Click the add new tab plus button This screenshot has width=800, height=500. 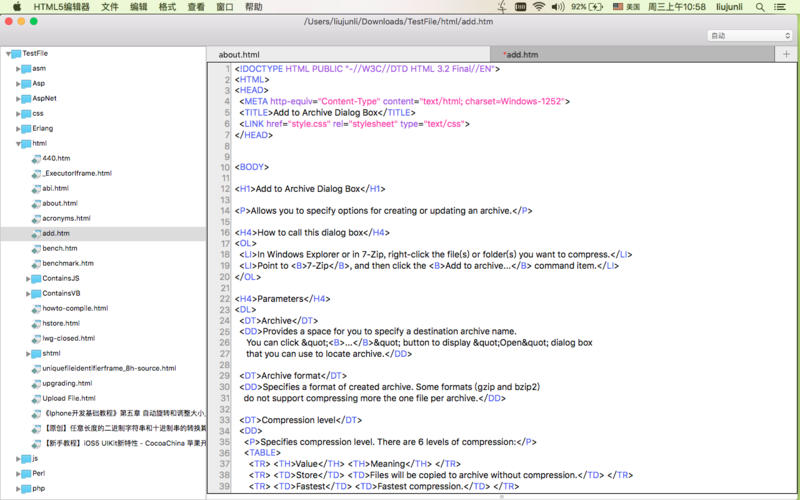click(786, 54)
